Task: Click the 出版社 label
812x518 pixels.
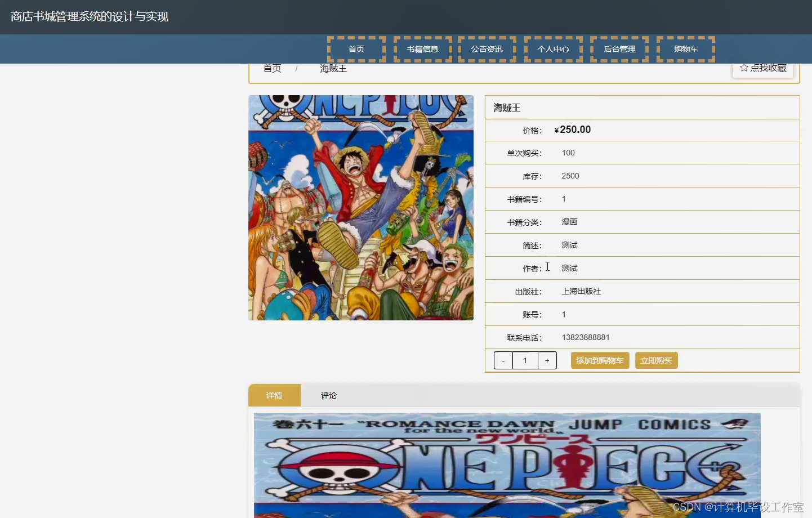Action: pyautogui.click(x=528, y=292)
